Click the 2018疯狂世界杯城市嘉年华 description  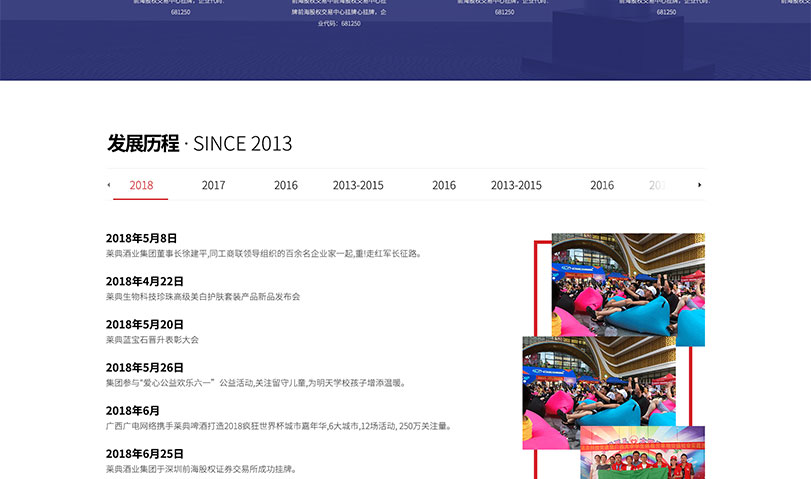(279, 426)
